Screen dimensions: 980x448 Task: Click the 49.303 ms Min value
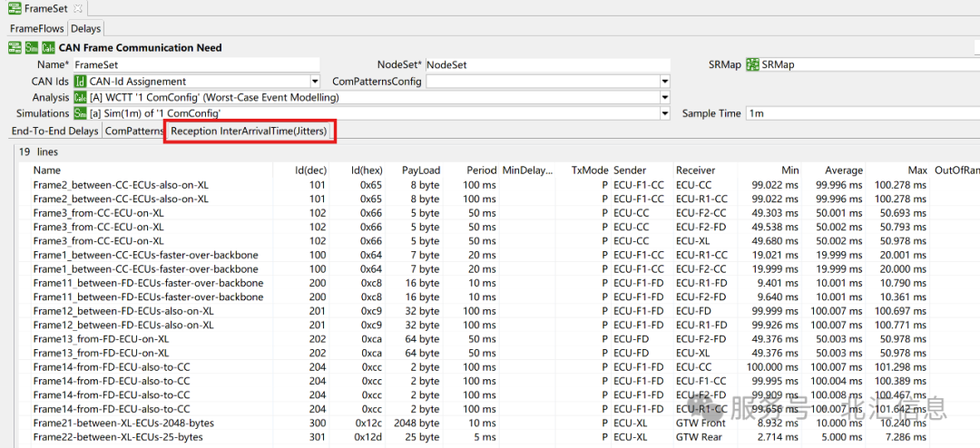pos(776,212)
